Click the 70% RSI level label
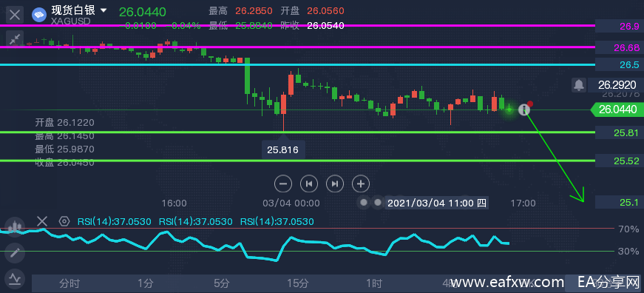The image size is (644, 293). tap(628, 229)
